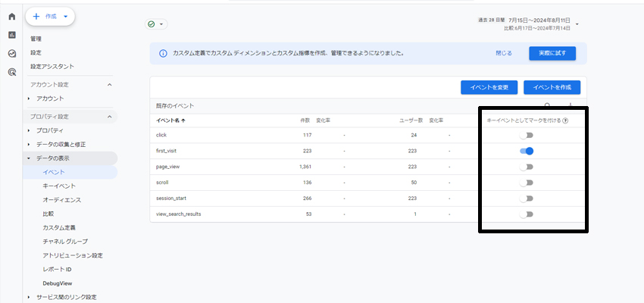Click the page_view event name
The width and height of the screenshot is (644, 303).
167,167
